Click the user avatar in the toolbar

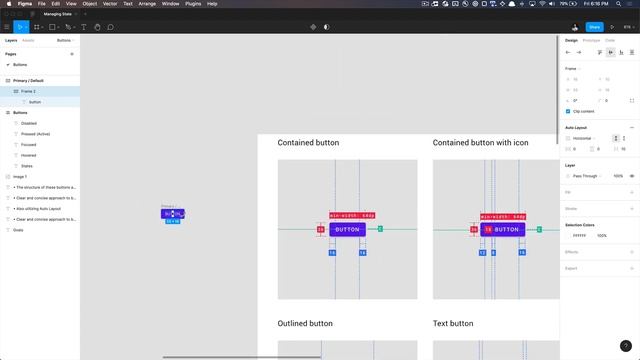click(575, 27)
